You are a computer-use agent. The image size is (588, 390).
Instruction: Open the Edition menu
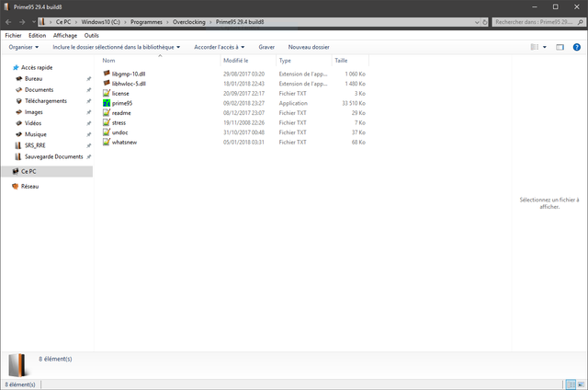(37, 35)
